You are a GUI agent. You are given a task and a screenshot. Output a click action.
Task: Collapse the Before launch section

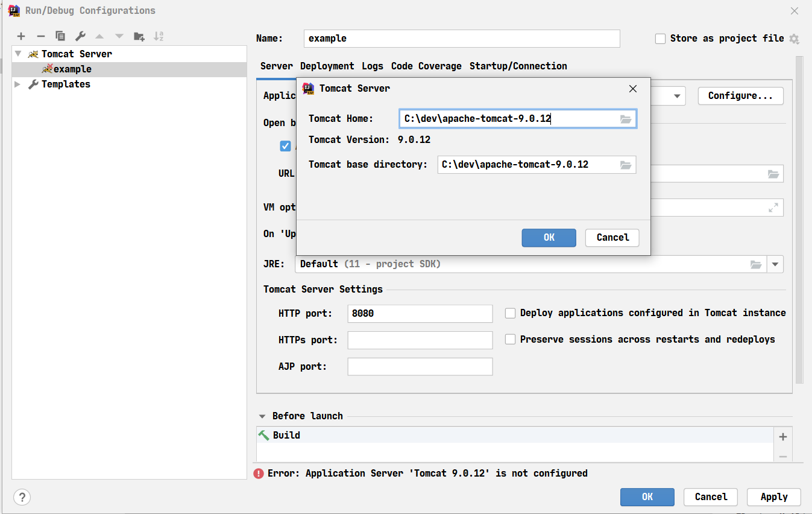tap(262, 416)
